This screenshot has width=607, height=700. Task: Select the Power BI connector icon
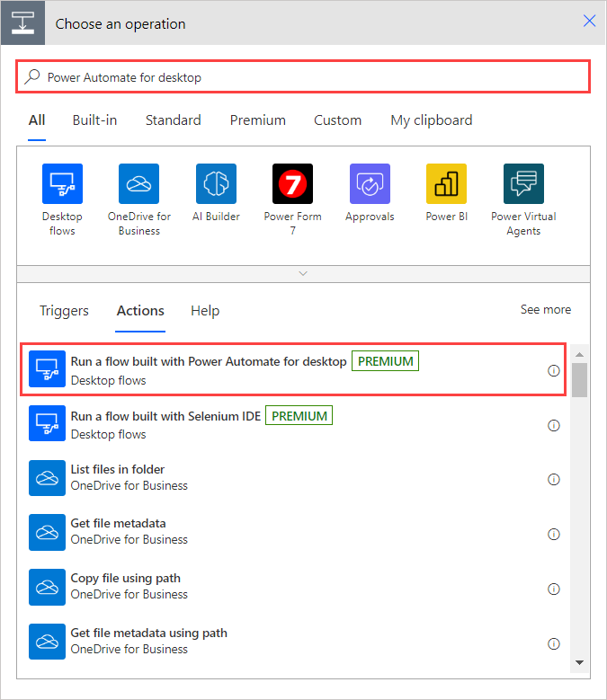click(x=446, y=183)
